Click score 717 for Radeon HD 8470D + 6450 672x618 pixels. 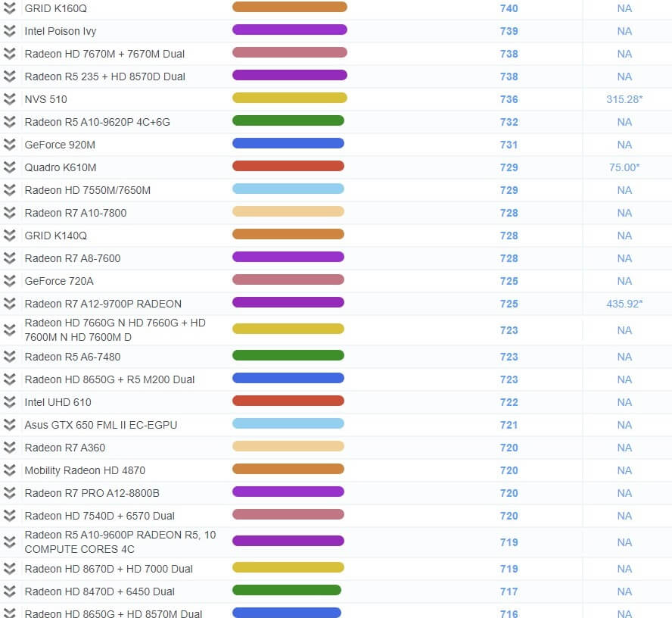click(x=509, y=591)
